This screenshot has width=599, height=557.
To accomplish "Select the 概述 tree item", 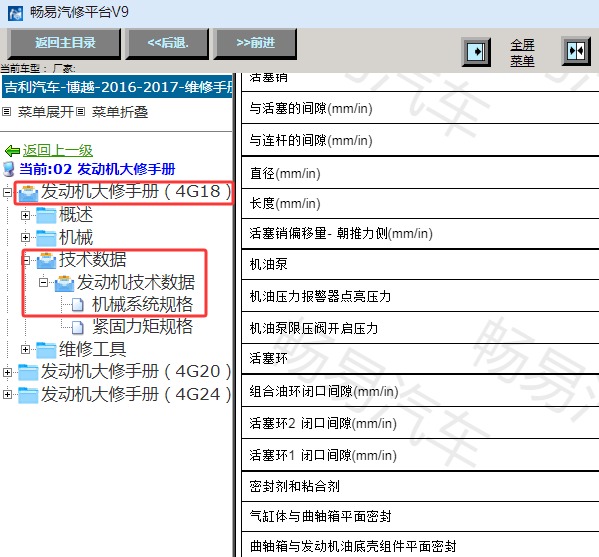I will pos(76,215).
